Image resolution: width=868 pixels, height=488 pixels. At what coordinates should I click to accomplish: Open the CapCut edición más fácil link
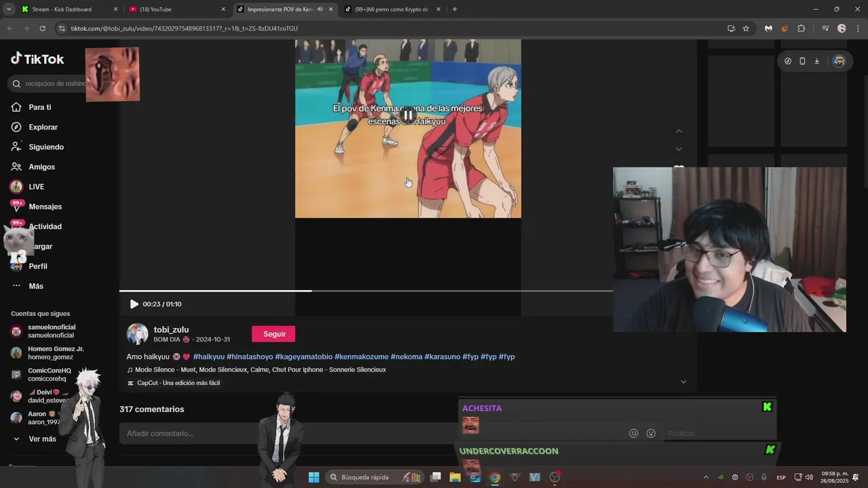174,383
